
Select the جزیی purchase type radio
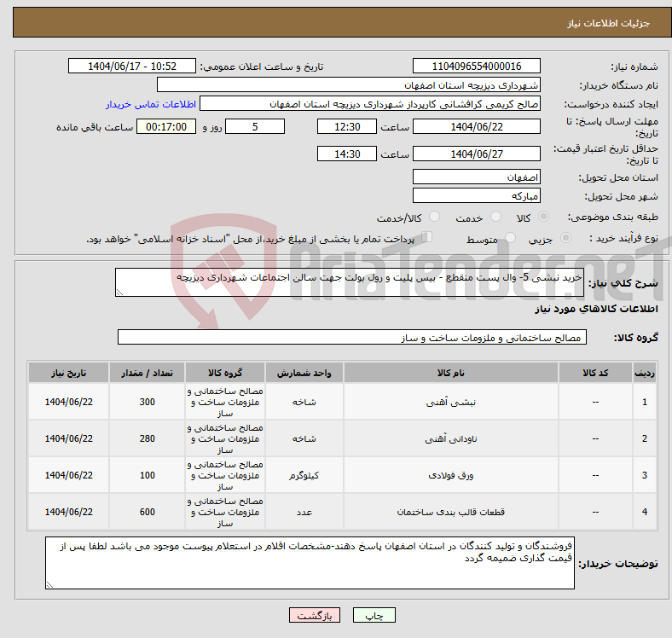point(565,237)
